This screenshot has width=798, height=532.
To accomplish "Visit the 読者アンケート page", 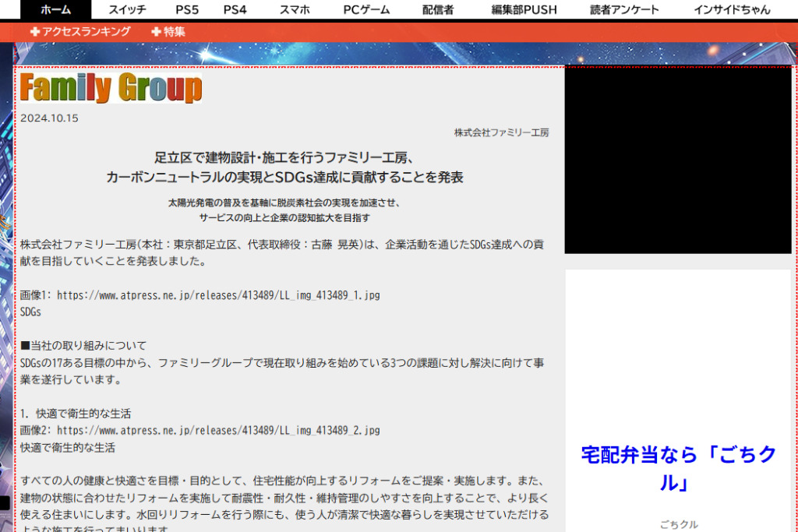I will 624,9.
